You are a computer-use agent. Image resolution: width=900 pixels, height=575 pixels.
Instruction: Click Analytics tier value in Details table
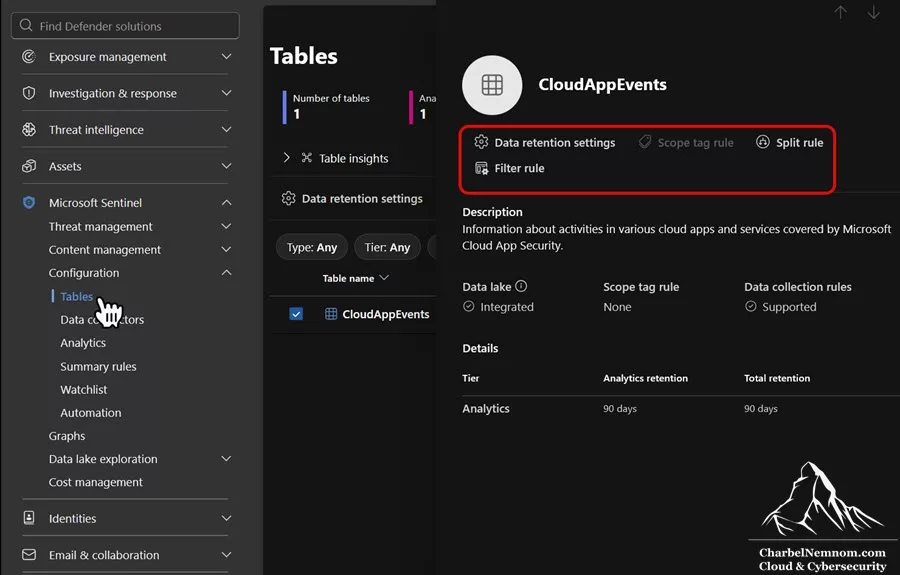(486, 409)
